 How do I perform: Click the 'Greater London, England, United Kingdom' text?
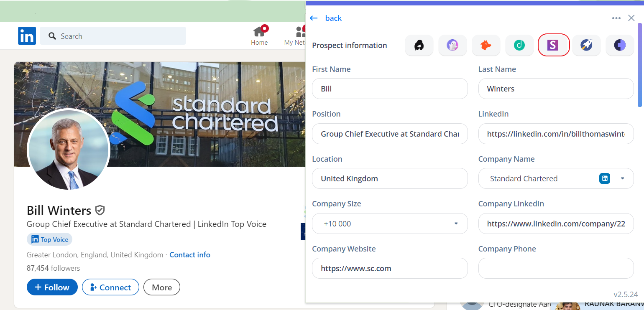[x=95, y=255]
